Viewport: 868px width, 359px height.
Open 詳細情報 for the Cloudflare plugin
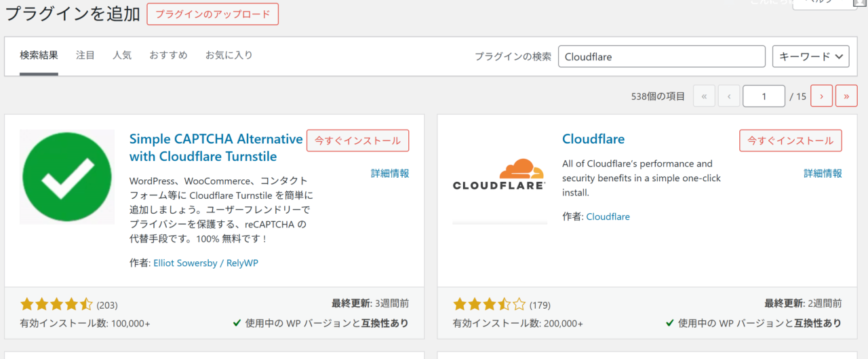(823, 173)
